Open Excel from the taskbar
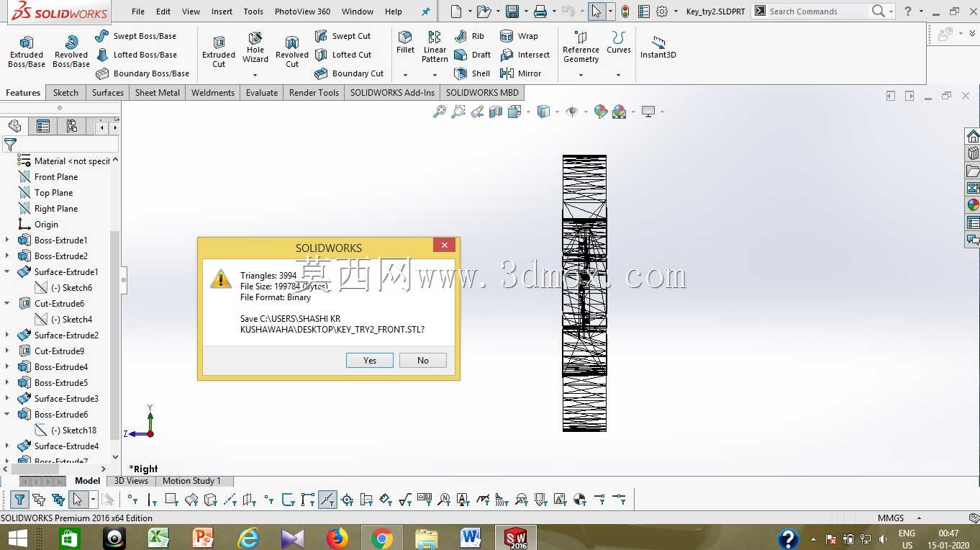Viewport: 980px width, 550px height. [x=158, y=538]
